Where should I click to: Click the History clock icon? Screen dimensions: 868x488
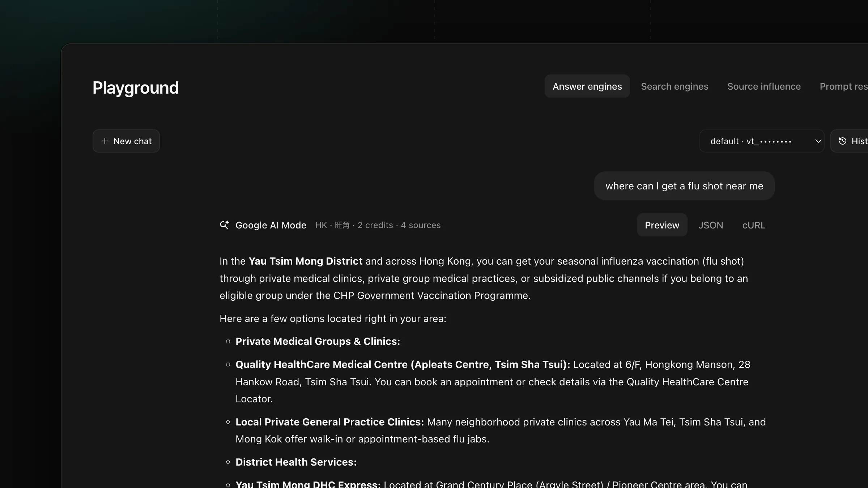point(843,141)
